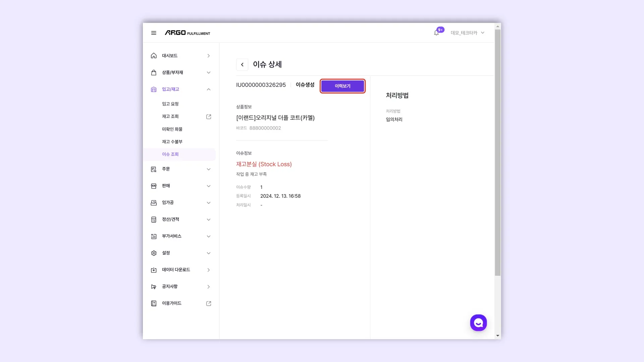The width and height of the screenshot is (644, 362).
Task: Click the 데이터 다운로드 download icon
Action: [x=154, y=270]
